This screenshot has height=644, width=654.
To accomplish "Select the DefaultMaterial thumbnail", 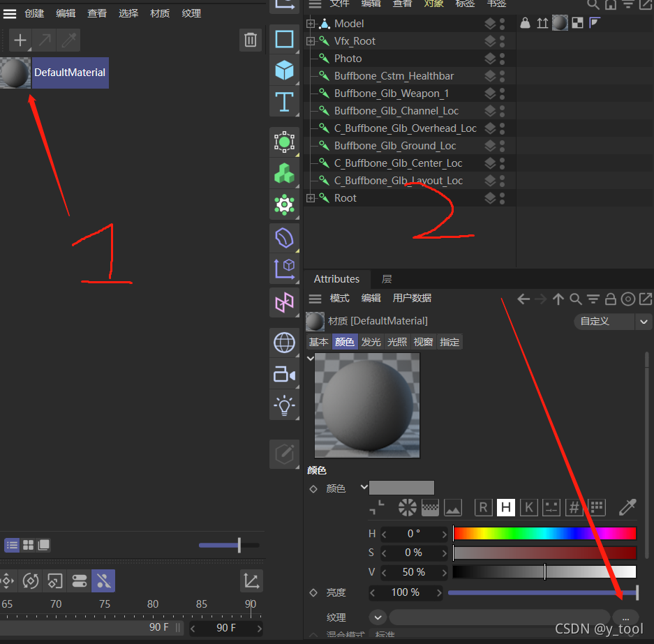I will (15, 73).
